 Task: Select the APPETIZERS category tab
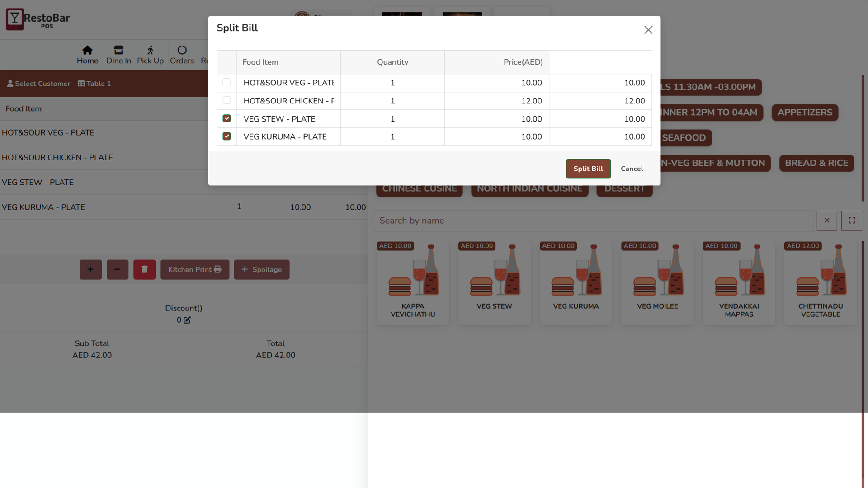804,113
